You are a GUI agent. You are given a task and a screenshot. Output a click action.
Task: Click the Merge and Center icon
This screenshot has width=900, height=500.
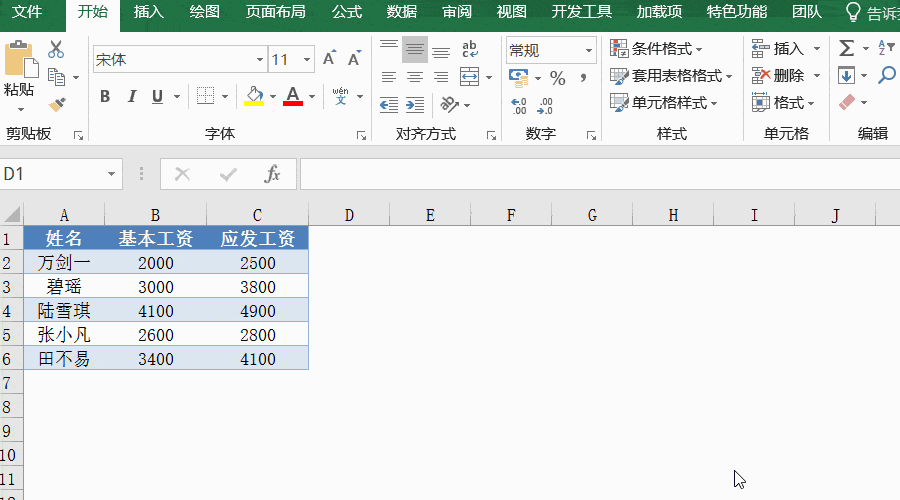pyautogui.click(x=470, y=77)
